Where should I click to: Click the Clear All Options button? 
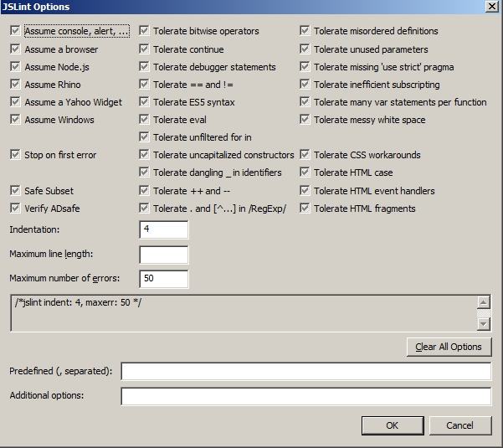tap(449, 347)
